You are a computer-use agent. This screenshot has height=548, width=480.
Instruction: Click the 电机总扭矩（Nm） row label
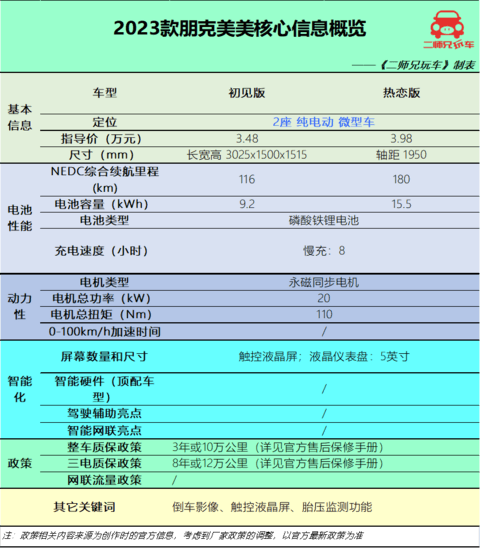pyautogui.click(x=101, y=315)
